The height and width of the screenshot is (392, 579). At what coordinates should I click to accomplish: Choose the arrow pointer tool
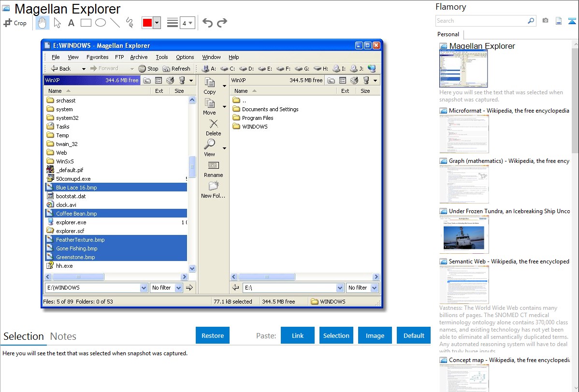[57, 23]
